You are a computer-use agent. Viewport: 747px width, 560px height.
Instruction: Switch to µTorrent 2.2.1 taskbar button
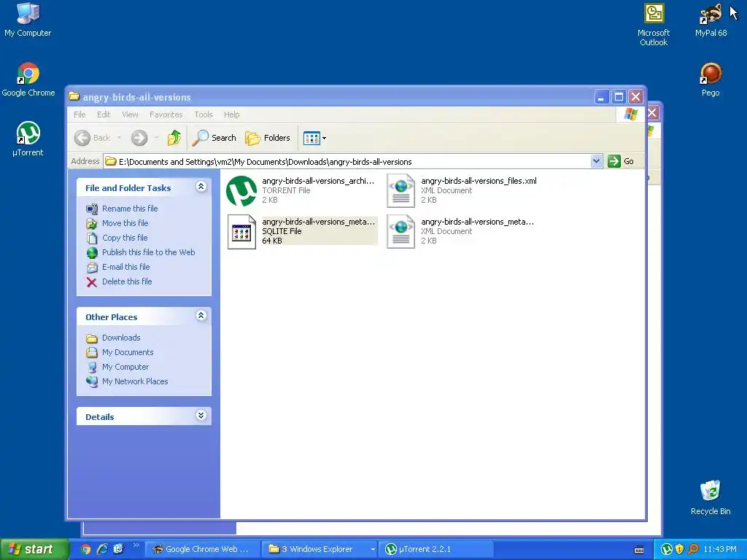coord(436,549)
